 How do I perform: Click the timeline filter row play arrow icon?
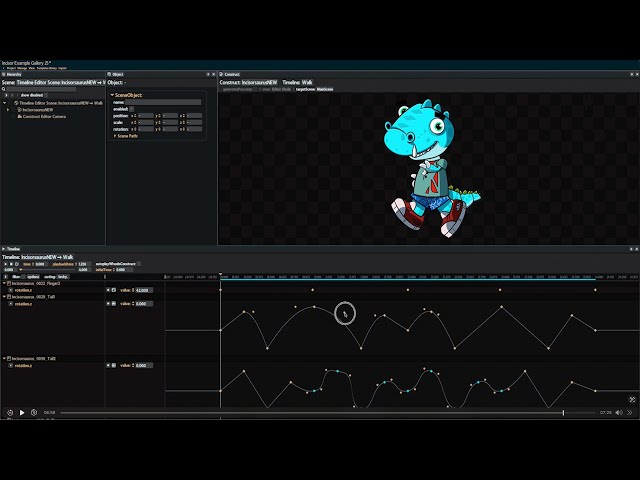point(6,277)
